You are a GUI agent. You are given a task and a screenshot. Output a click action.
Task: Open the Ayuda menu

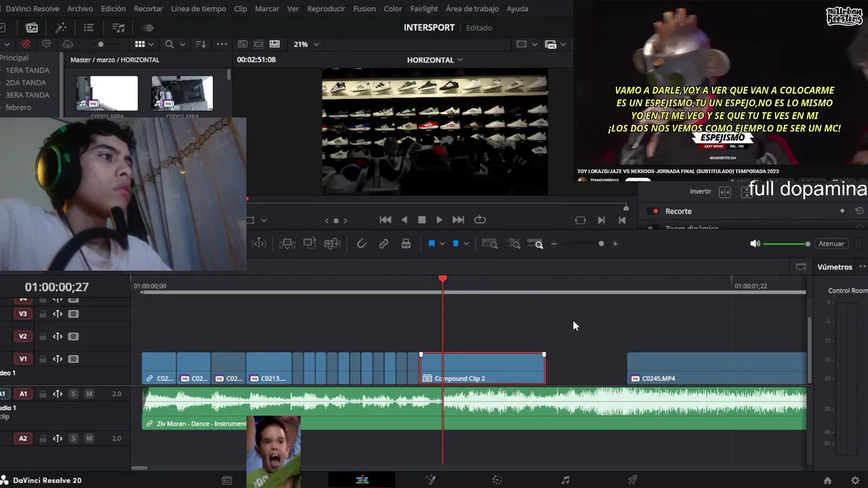517,9
